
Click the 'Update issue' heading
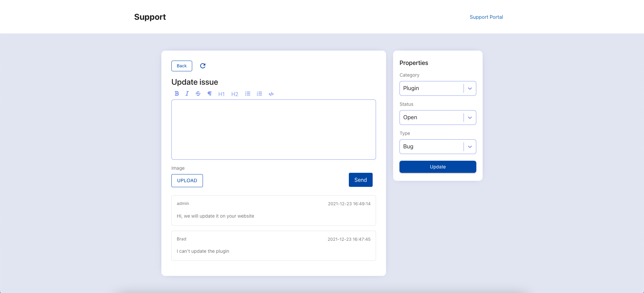click(195, 82)
